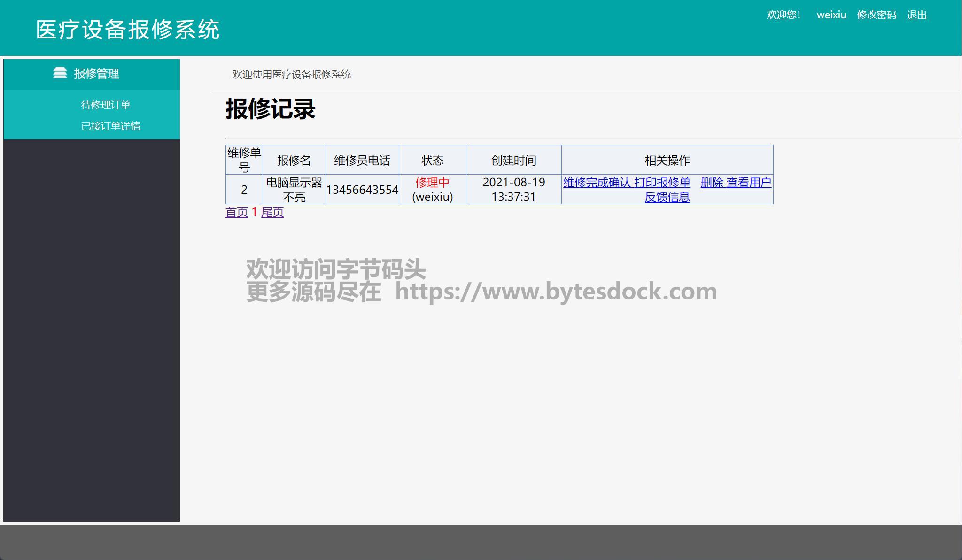Click the stacked layers icon beside 报修管理
The image size is (962, 560).
click(60, 73)
